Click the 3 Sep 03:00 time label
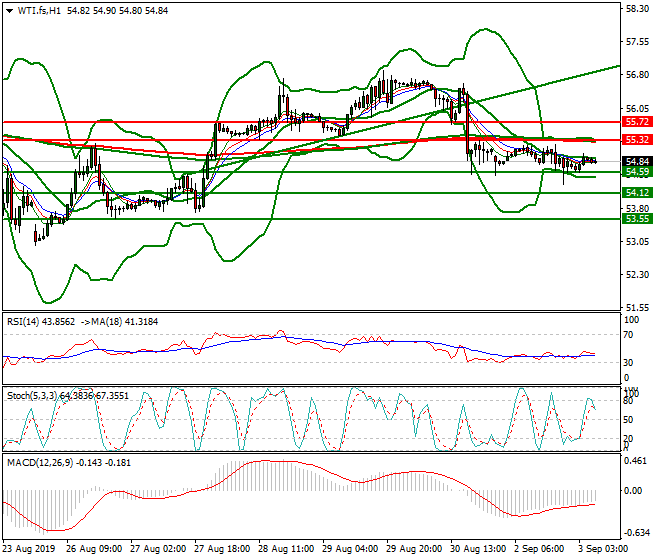The image size is (660, 560). tap(604, 549)
